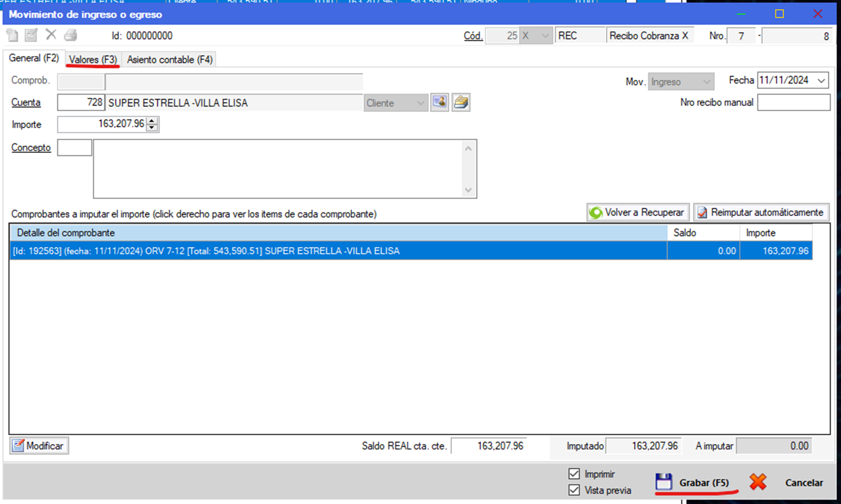
Task: Click the folder icon next to Cliente dropdown
Action: pos(461,102)
